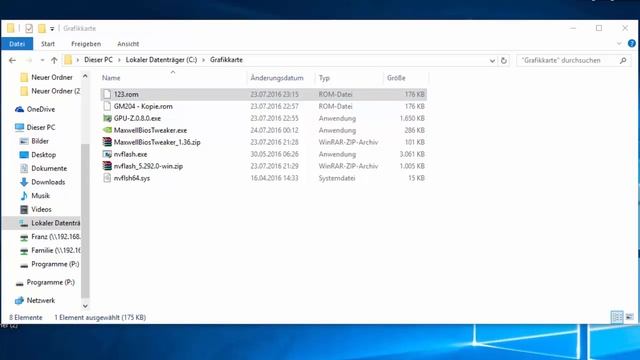Image resolution: width=640 pixels, height=360 pixels.
Task: Select the 123.rom file icon
Action: 107,94
